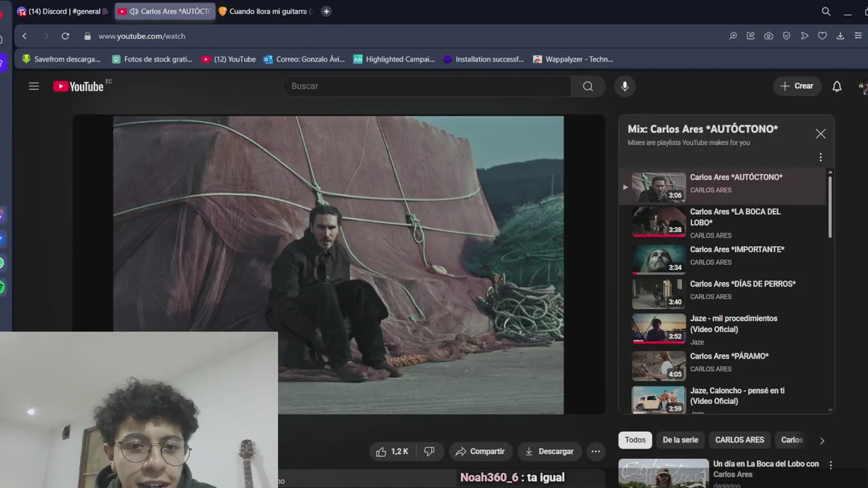The image size is (868, 488).
Task: Select the Todos filter chip
Action: coord(635,440)
